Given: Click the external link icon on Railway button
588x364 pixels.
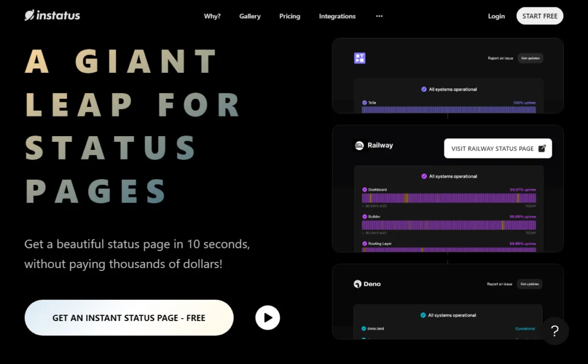Looking at the screenshot, I should point(542,149).
